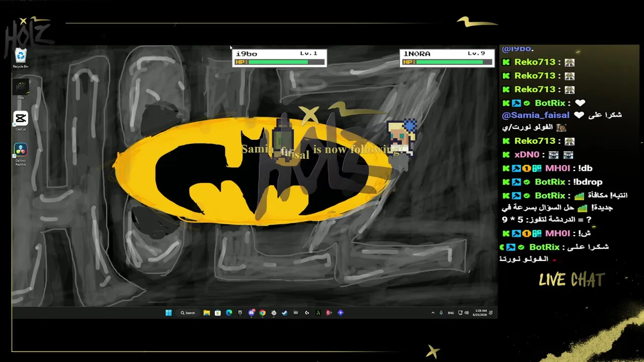Show hidden system tray icons
644x362 pixels.
coord(433,313)
